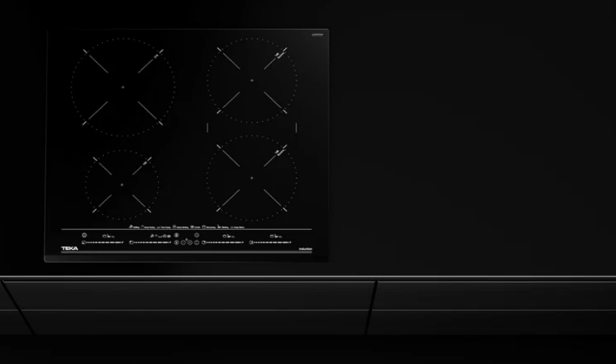Tap the center of the top-right cooking zone
This screenshot has height=364, width=616.
(251, 79)
